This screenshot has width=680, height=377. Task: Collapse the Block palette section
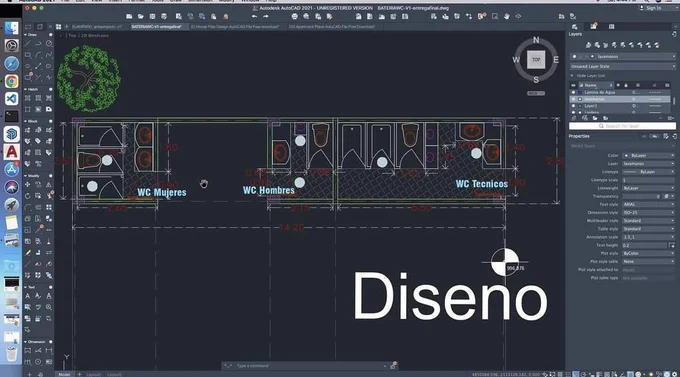coord(26,121)
